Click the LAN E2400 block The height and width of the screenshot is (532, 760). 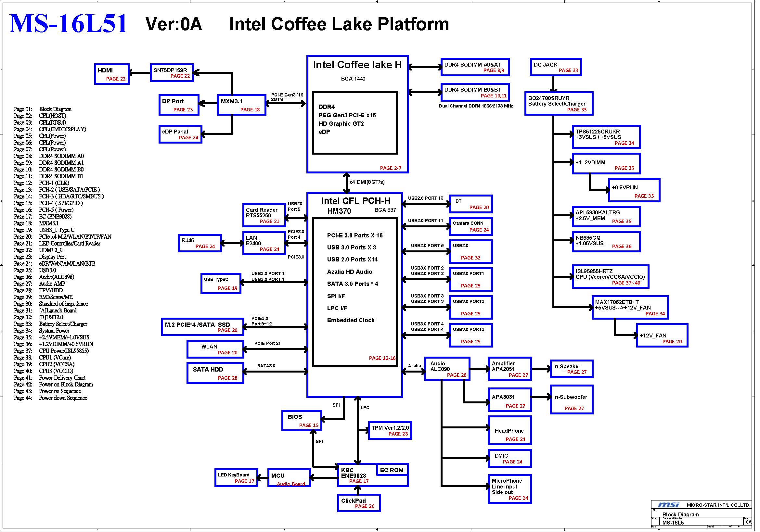pyautogui.click(x=264, y=244)
